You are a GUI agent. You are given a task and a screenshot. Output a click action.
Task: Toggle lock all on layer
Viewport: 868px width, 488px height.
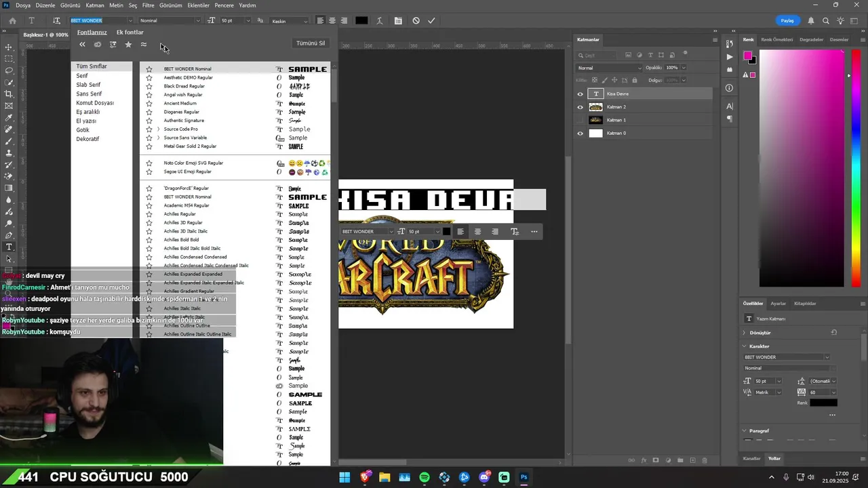tap(636, 80)
